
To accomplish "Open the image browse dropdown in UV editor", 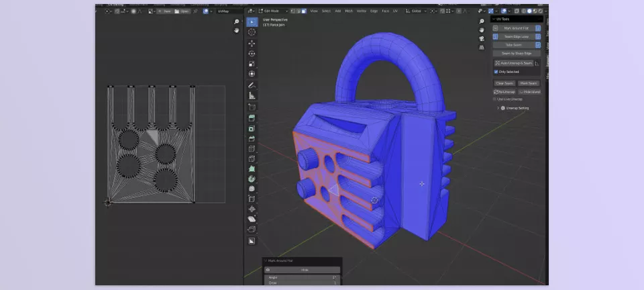I will click(152, 11).
